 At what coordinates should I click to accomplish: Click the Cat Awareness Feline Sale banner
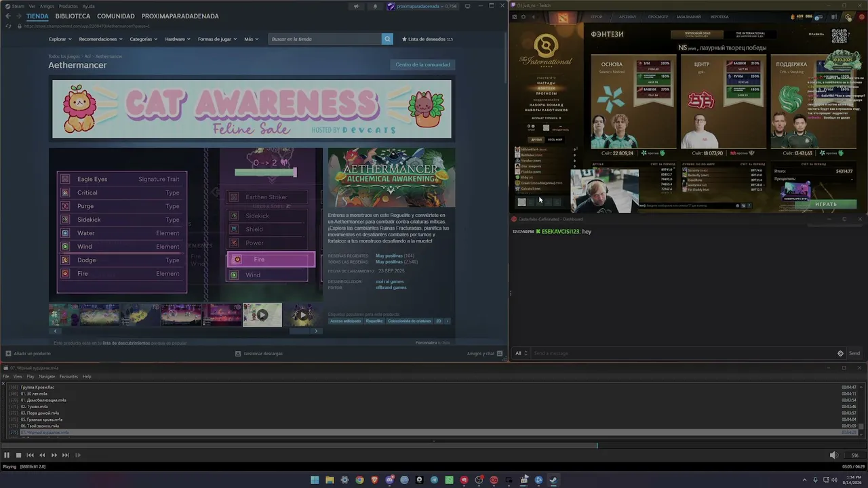click(x=252, y=109)
